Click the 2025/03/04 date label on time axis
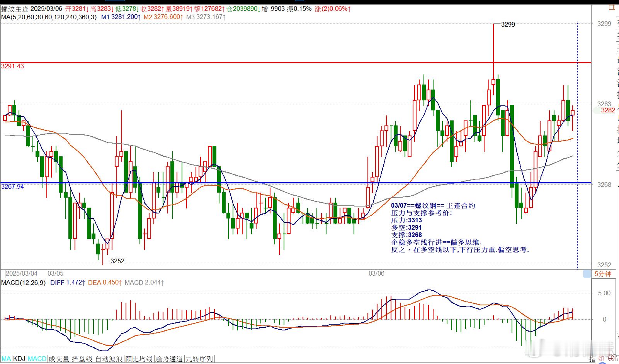 pos(22,273)
